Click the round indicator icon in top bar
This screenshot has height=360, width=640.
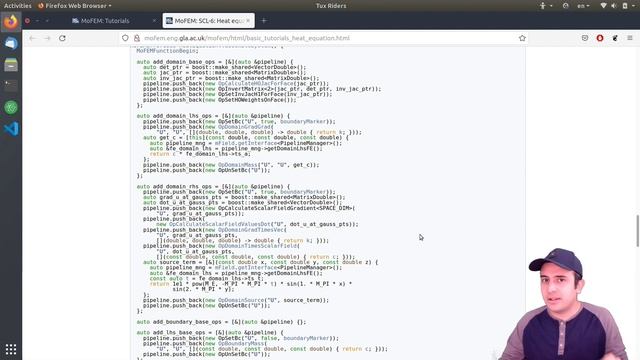tap(565, 6)
